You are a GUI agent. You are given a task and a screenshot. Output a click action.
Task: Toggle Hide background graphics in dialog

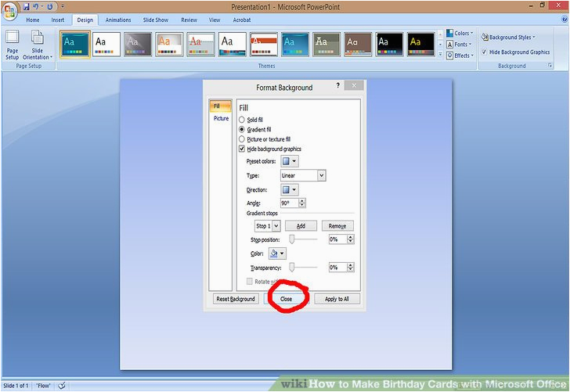270,149
